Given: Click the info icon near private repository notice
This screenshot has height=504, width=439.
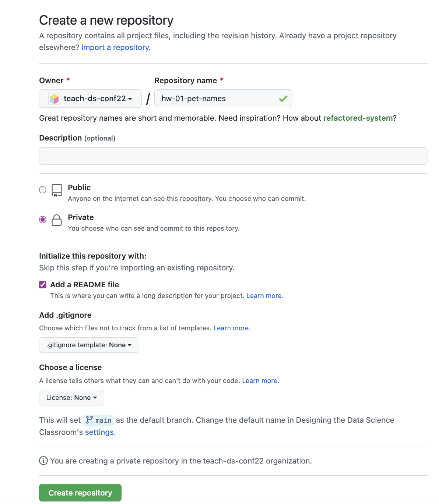Looking at the screenshot, I should point(43,461).
